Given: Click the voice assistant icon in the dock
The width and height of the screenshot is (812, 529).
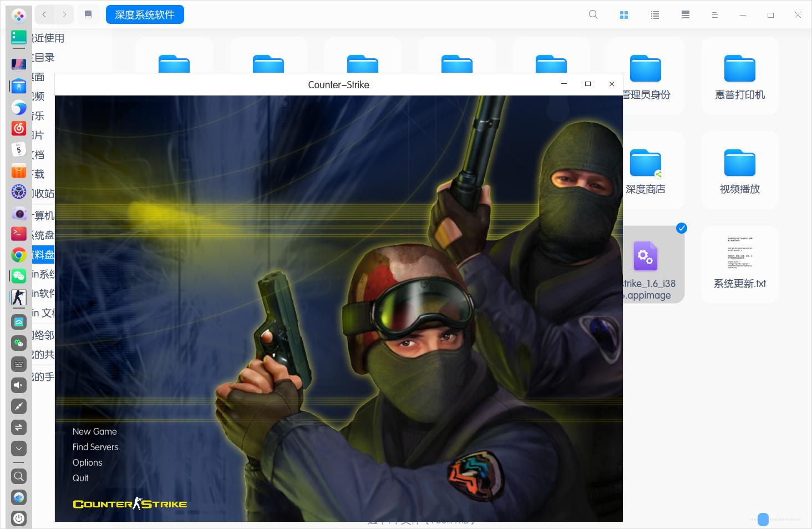Looking at the screenshot, I should pos(19,497).
